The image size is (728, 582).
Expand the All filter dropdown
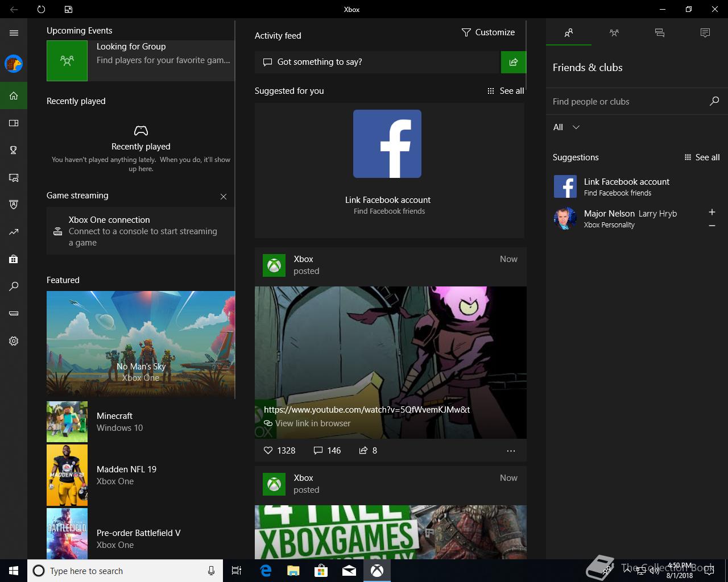566,127
